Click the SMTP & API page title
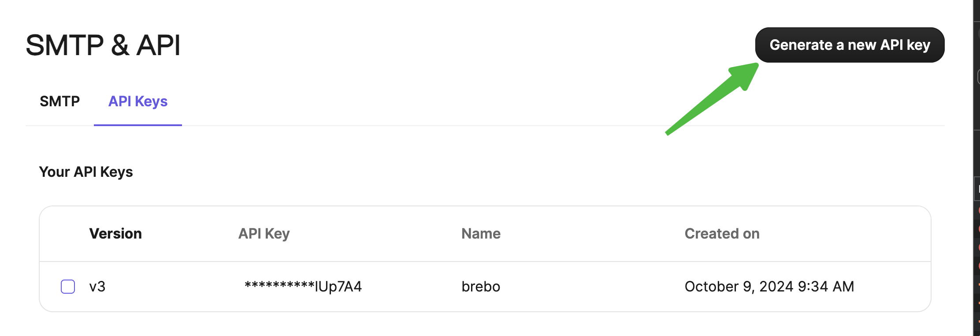 pyautogui.click(x=103, y=45)
